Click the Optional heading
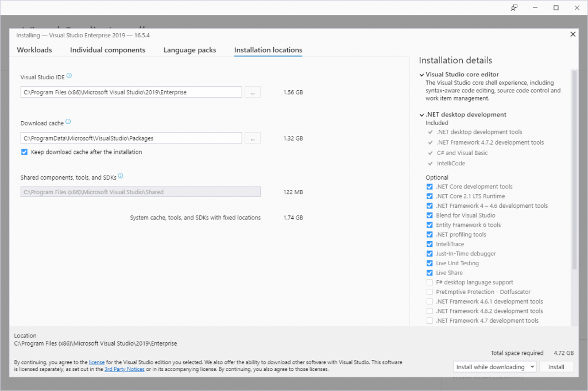Screen dimensions: 588x391 437,177
